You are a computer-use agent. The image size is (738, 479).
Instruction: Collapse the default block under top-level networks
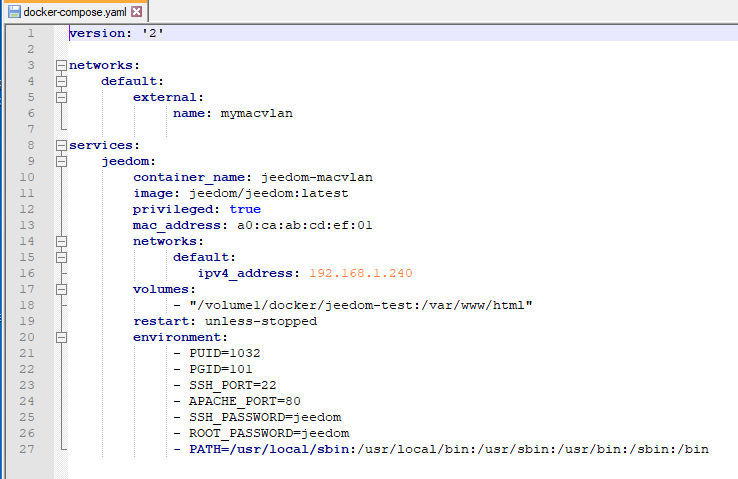pos(62,82)
